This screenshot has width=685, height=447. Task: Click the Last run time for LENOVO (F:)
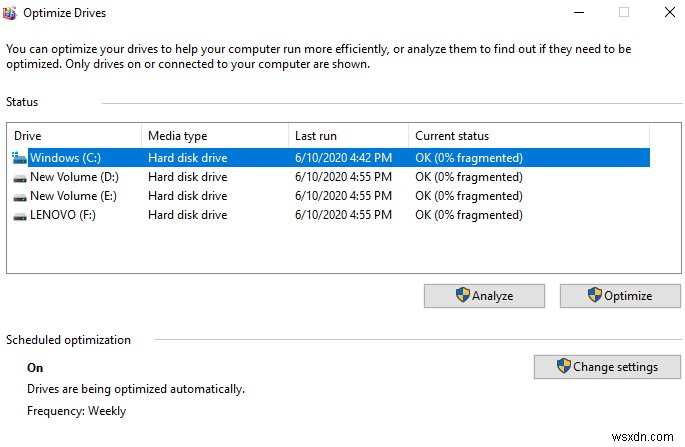(x=343, y=215)
